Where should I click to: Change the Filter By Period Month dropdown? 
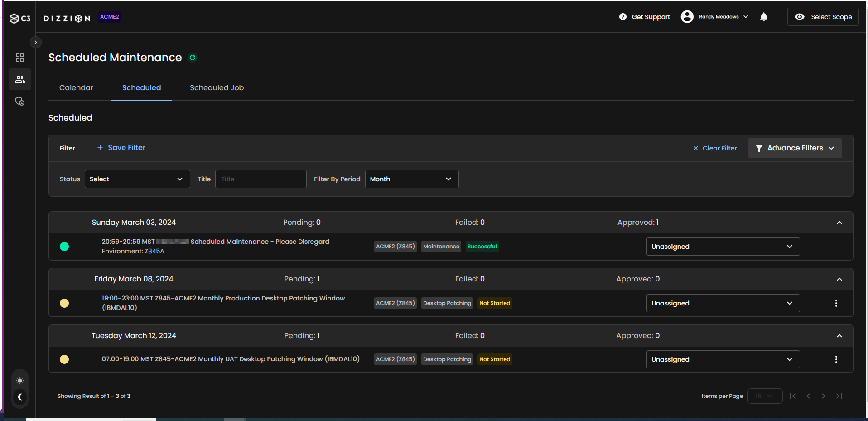[410, 179]
